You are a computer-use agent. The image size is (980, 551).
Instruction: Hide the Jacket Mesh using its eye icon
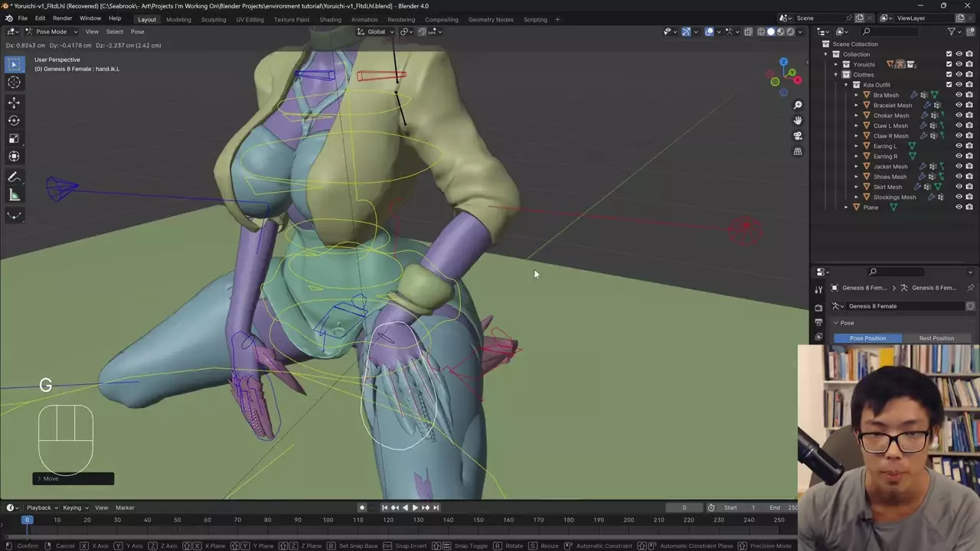point(959,166)
